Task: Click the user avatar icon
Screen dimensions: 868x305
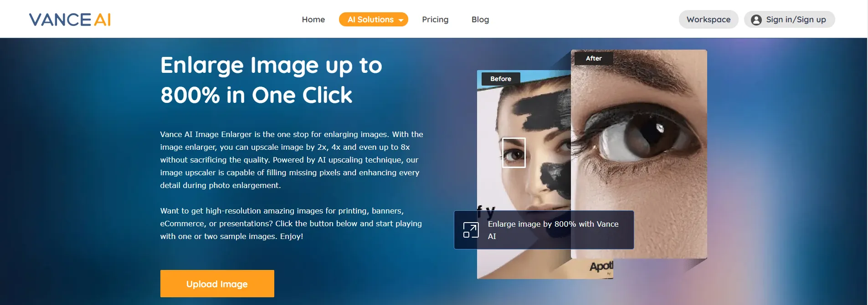Action: click(756, 20)
